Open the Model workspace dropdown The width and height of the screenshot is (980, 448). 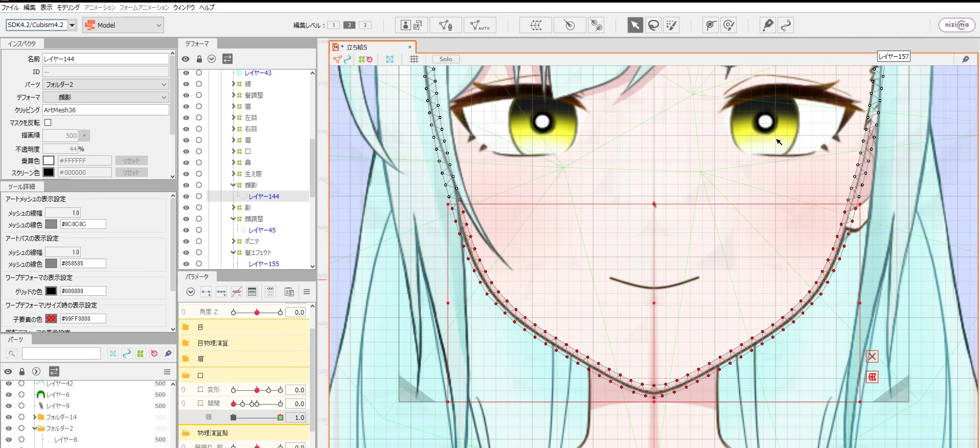click(x=123, y=25)
